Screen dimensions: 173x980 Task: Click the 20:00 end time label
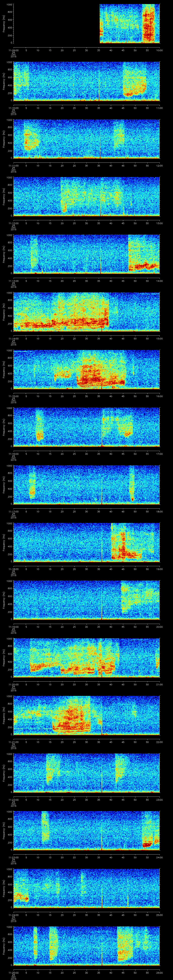(159, 627)
